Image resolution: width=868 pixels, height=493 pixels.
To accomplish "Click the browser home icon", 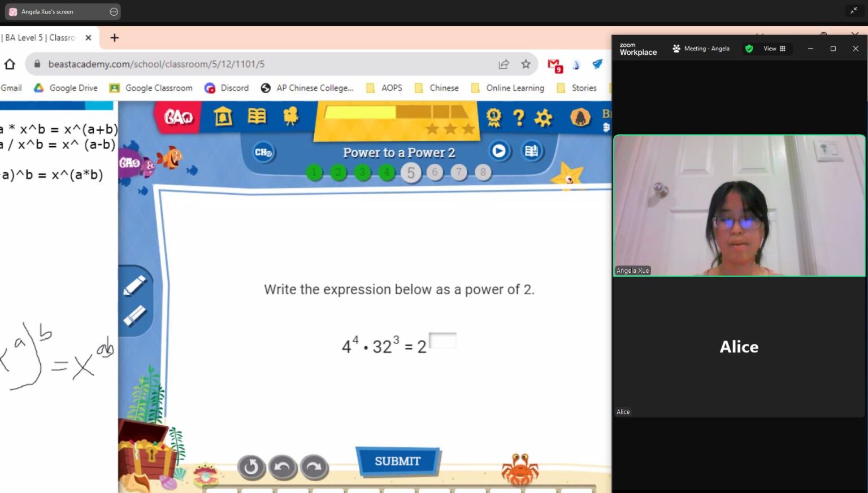I will coord(10,64).
